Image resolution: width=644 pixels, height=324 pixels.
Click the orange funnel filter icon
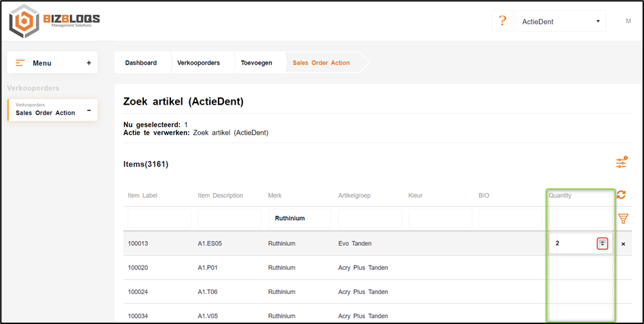coord(623,219)
